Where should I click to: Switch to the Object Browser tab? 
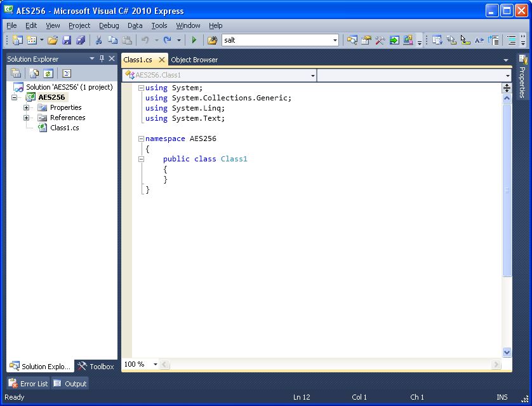pyautogui.click(x=194, y=60)
